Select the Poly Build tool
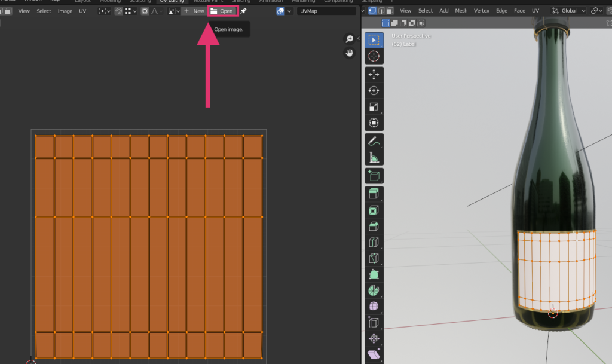This screenshot has height=364, width=612. pyautogui.click(x=374, y=274)
